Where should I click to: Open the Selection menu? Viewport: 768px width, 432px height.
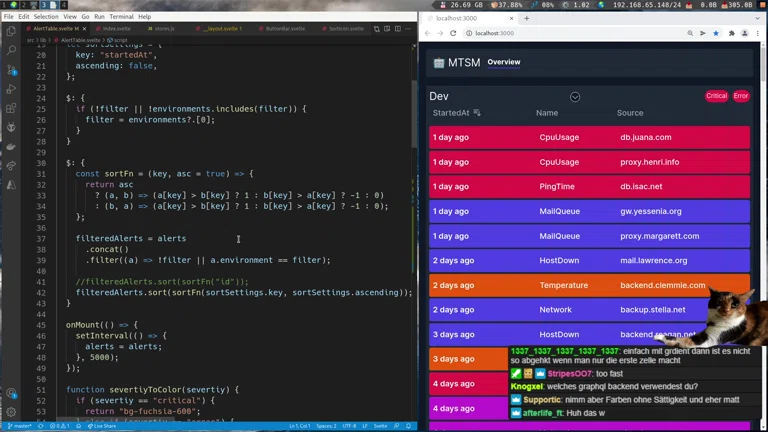pos(46,17)
